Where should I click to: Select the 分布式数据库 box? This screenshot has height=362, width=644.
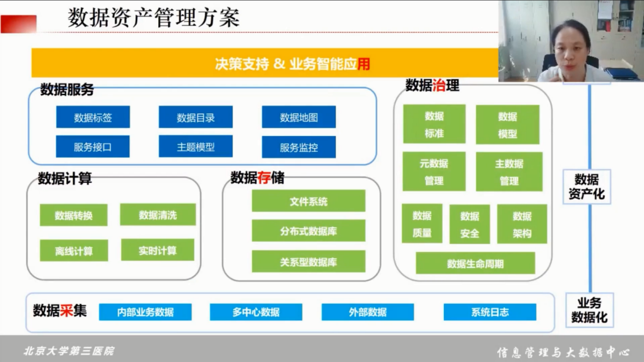[x=308, y=231]
